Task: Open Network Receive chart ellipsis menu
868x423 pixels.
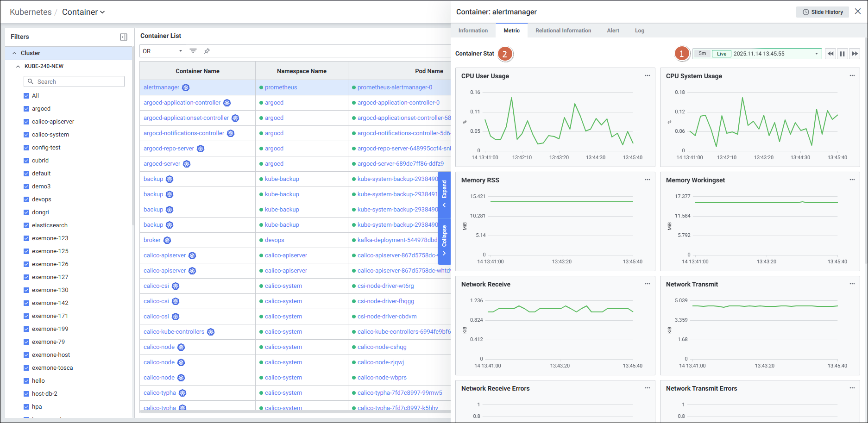Action: coord(647,284)
